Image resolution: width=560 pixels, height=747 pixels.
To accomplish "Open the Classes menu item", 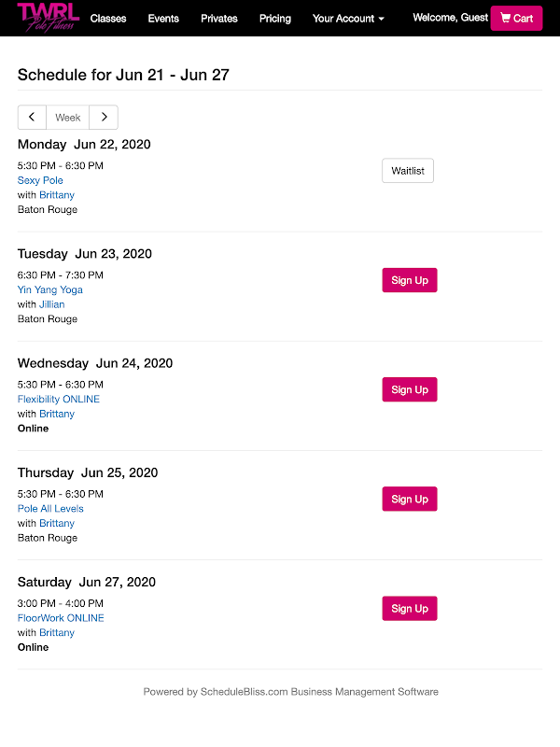I will (x=108, y=19).
